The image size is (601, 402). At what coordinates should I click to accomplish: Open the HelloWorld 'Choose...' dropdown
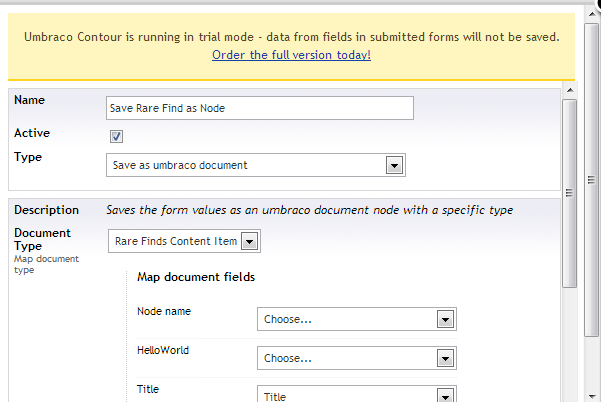(357, 358)
